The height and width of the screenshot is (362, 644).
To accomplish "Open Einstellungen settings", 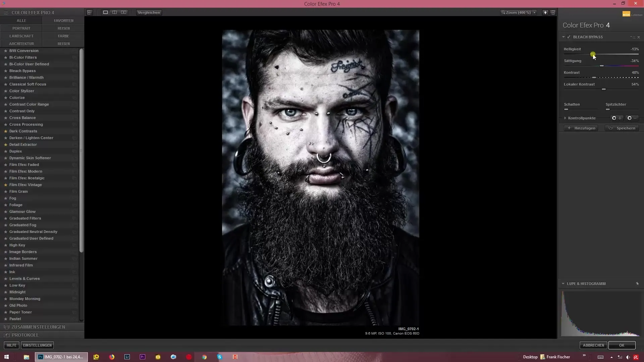I will [x=37, y=345].
